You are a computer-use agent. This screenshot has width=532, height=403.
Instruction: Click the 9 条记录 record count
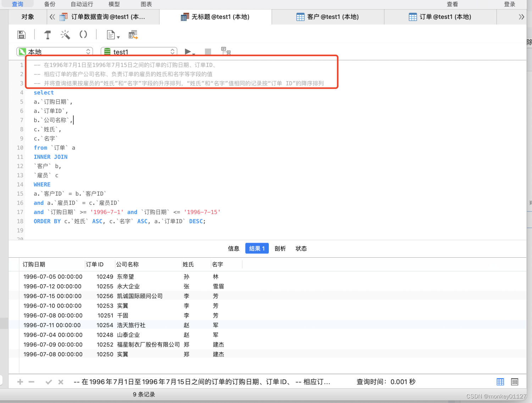(x=144, y=394)
